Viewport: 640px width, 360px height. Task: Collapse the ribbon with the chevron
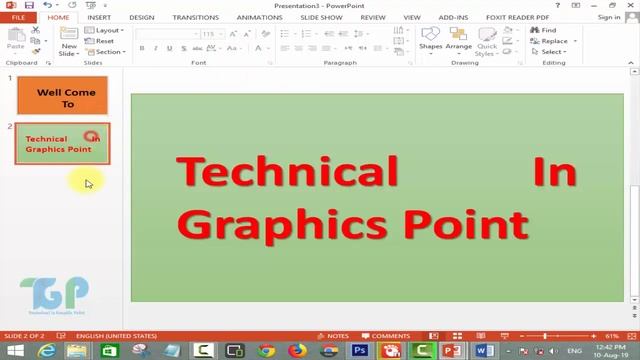click(x=631, y=63)
